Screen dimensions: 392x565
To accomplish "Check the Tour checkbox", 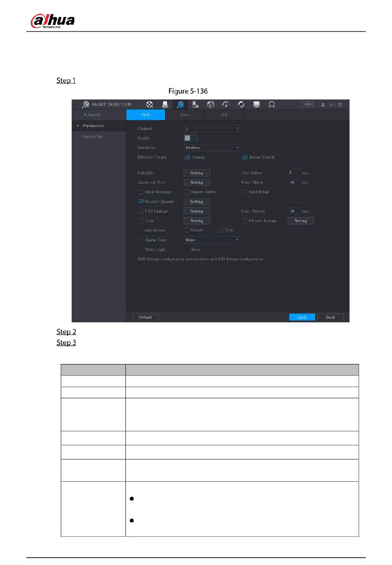I will 141,221.
